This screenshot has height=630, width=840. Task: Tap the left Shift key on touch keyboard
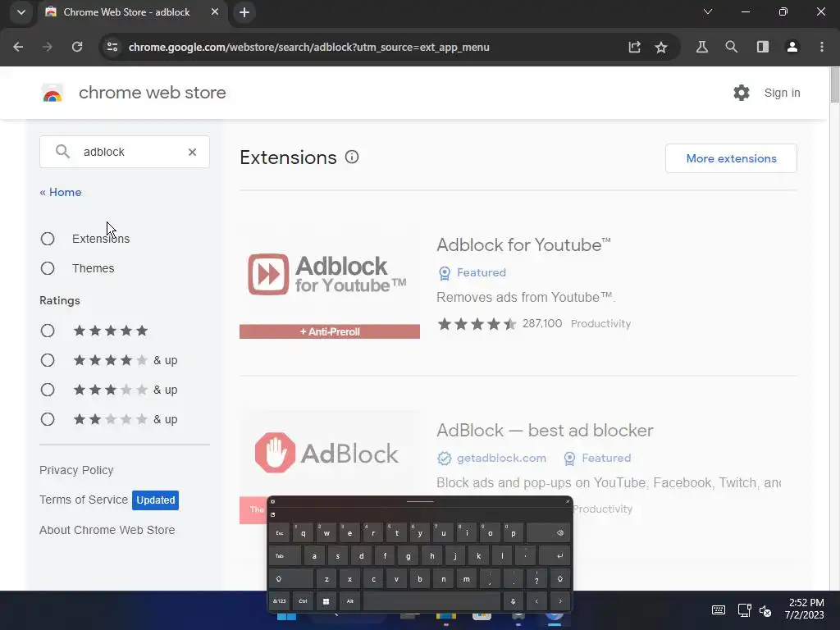pos(290,579)
